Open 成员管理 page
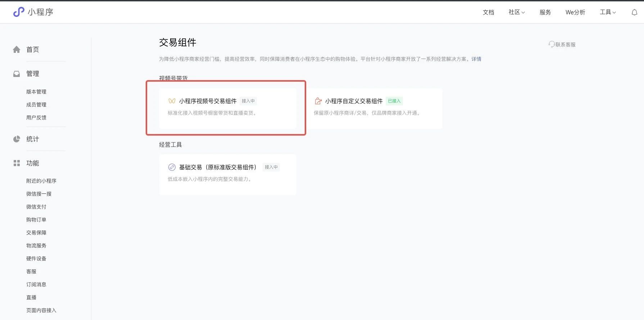This screenshot has width=644, height=320. point(36,105)
